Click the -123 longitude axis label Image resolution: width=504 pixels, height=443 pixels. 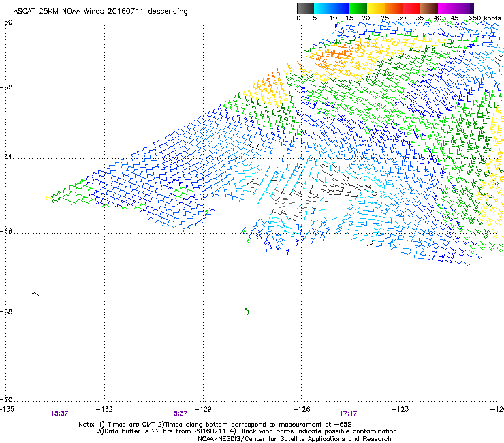click(400, 409)
